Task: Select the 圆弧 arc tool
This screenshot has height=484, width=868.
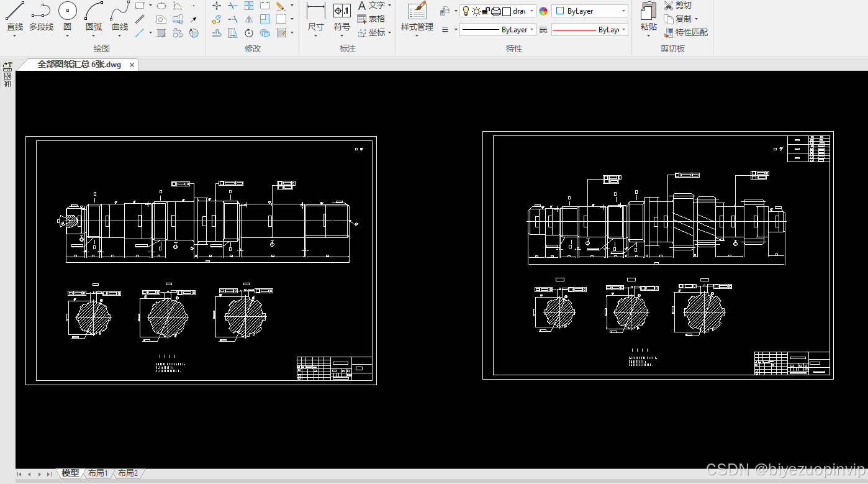Action: point(94,17)
